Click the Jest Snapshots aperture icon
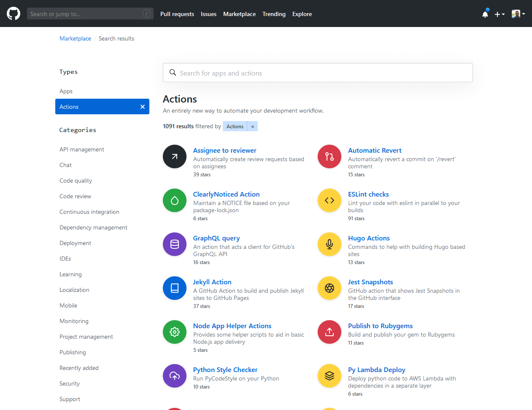532x410 pixels. pyautogui.click(x=329, y=288)
